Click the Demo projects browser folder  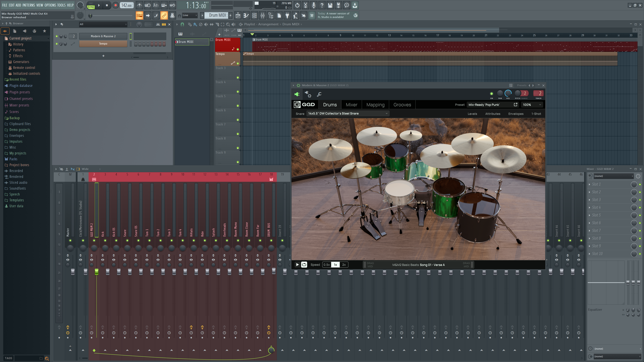click(19, 130)
